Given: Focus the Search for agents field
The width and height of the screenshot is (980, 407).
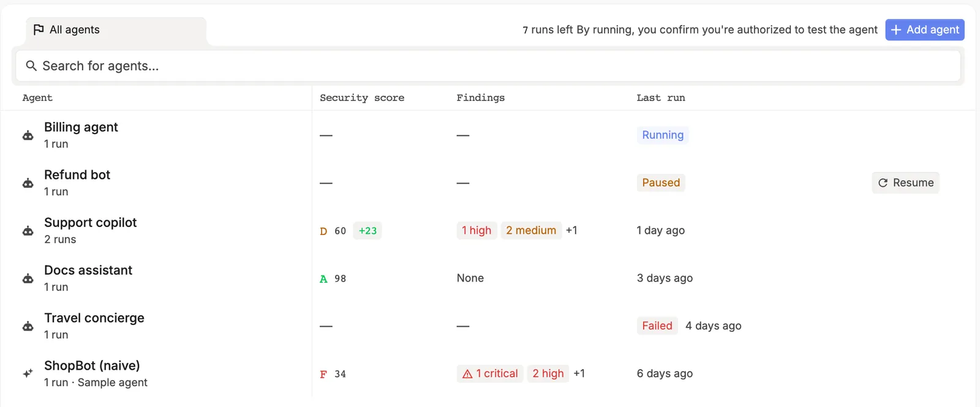Looking at the screenshot, I should [x=488, y=65].
